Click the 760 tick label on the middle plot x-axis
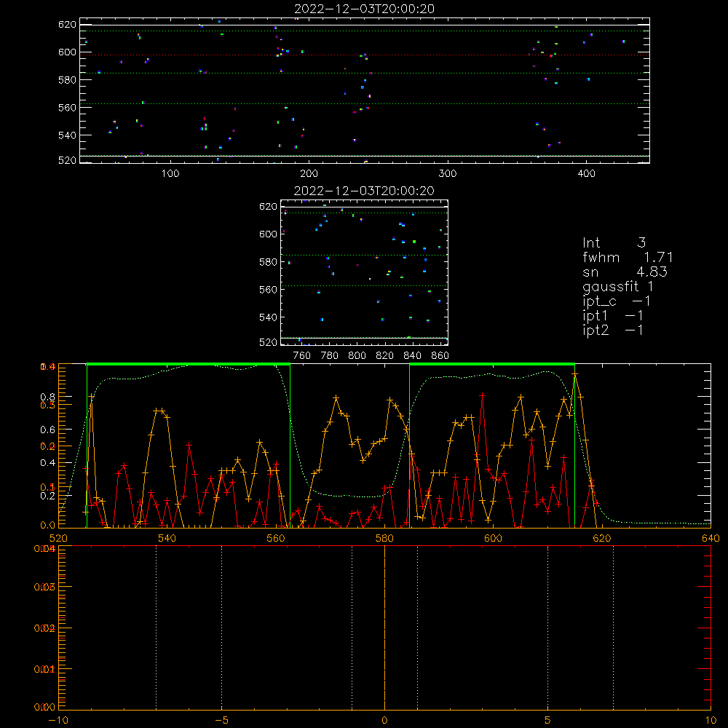728x728 pixels. (302, 356)
